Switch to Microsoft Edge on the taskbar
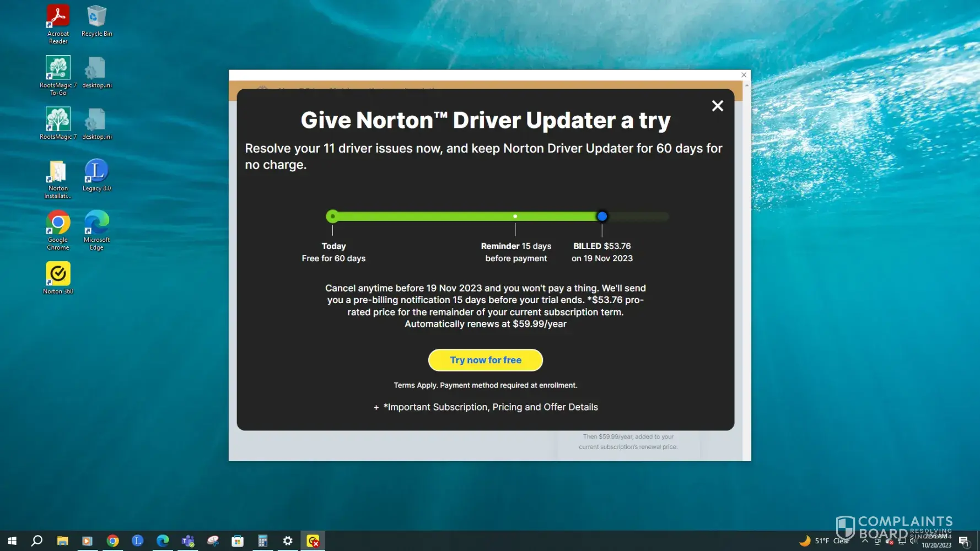Screen dimensions: 980x551 pyautogui.click(x=163, y=541)
